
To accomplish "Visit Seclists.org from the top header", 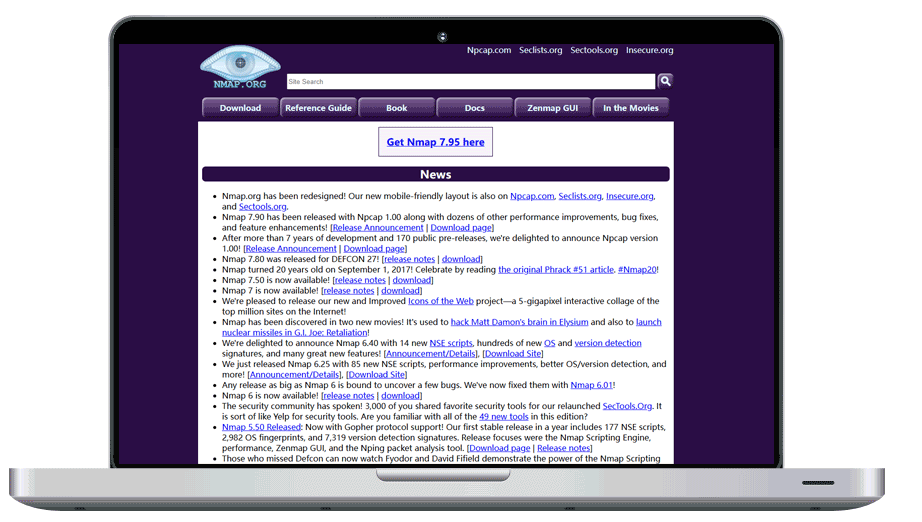I will click(x=540, y=50).
